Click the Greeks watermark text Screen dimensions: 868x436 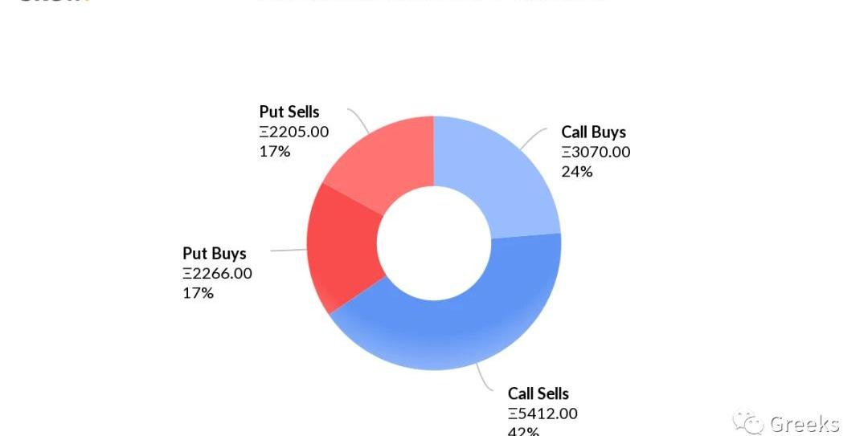804,424
